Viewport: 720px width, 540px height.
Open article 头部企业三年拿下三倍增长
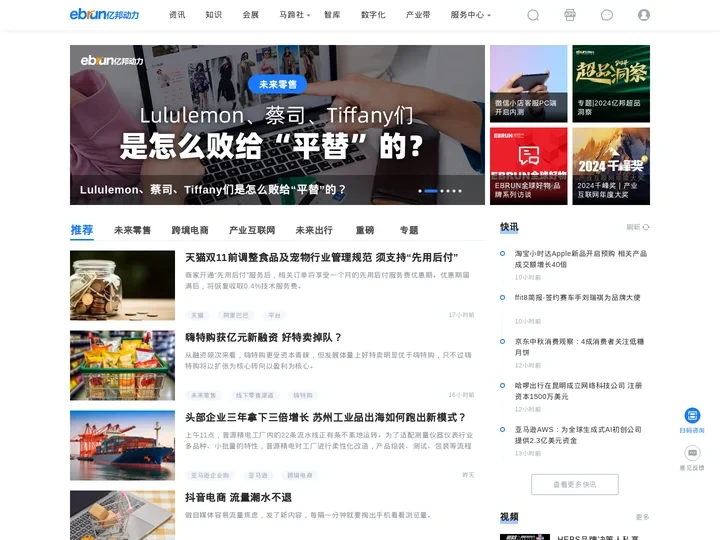pyautogui.click(x=326, y=417)
